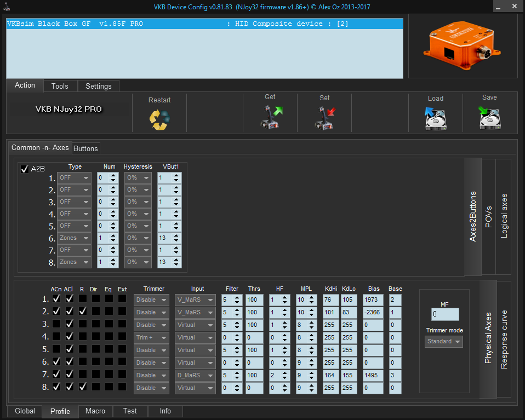
Task: Click Bias field -2366 on axis 2
Action: point(373,313)
